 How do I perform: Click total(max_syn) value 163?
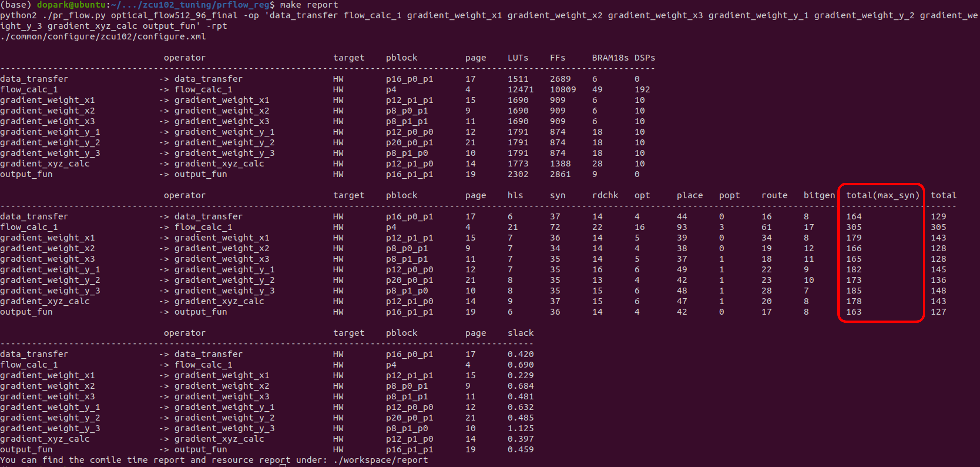coord(854,312)
